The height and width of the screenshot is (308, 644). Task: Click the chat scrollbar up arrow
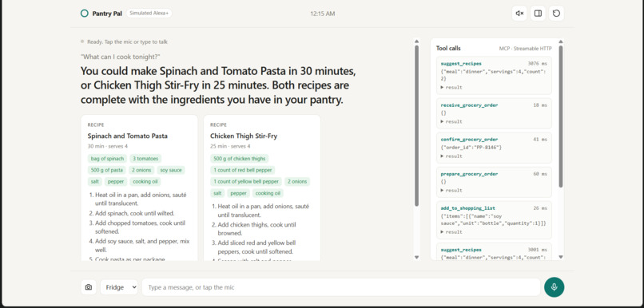pos(416,41)
